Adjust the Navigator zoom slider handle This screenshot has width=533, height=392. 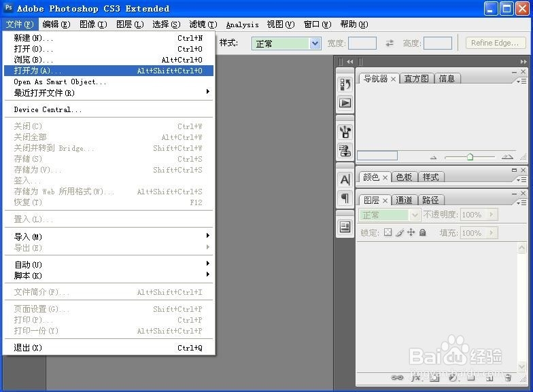pyautogui.click(x=470, y=156)
